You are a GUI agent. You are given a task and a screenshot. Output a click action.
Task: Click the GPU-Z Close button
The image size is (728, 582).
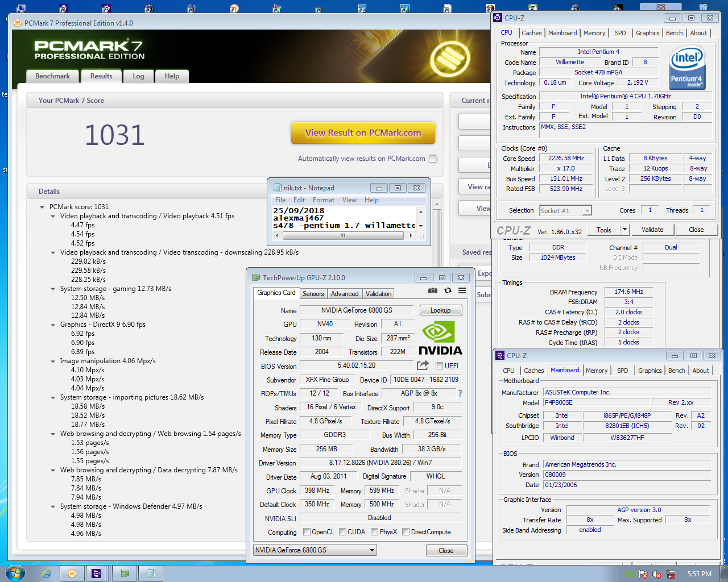click(x=446, y=551)
